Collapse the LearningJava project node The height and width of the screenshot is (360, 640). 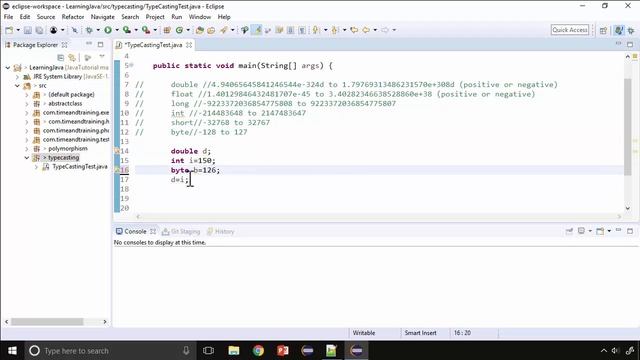coord(8,68)
